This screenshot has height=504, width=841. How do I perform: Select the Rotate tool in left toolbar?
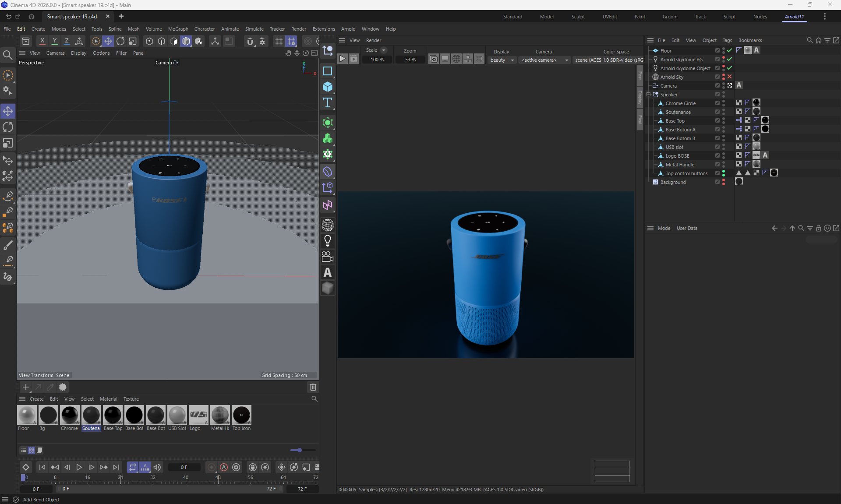(8, 127)
